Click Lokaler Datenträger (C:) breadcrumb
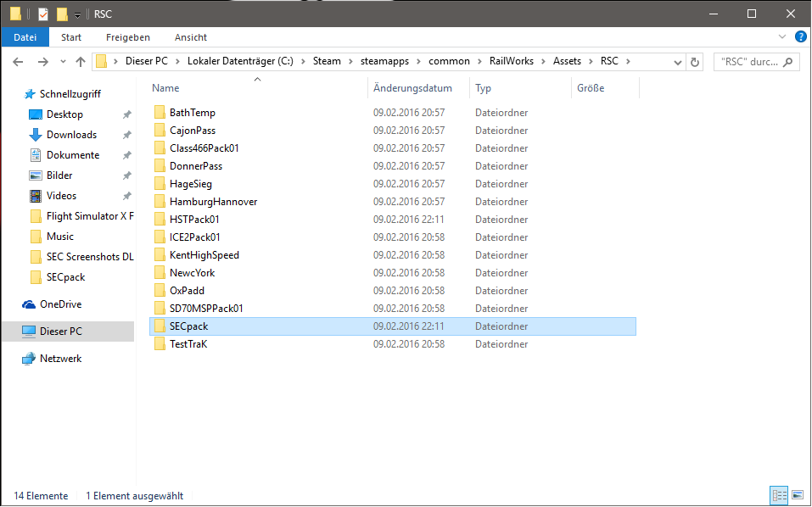The width and height of the screenshot is (812, 507). click(240, 61)
